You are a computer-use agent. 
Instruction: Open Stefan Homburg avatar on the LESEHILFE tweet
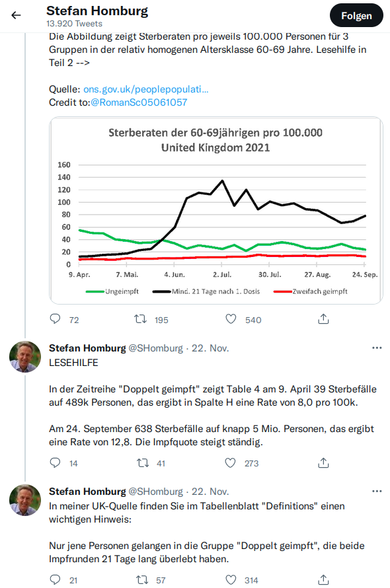(x=24, y=357)
